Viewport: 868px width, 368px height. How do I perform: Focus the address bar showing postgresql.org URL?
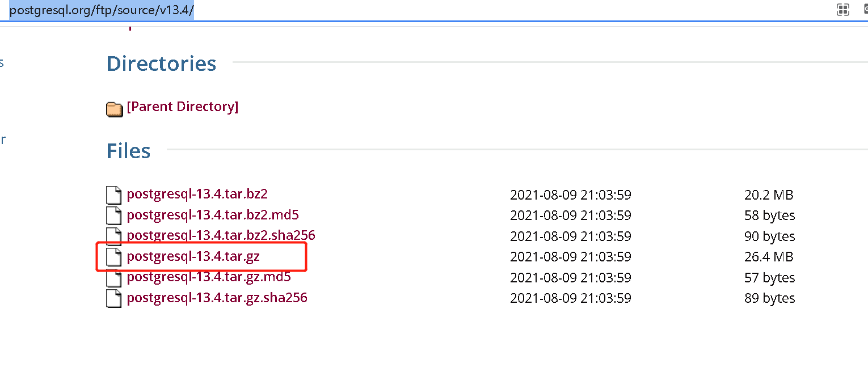[x=102, y=10]
